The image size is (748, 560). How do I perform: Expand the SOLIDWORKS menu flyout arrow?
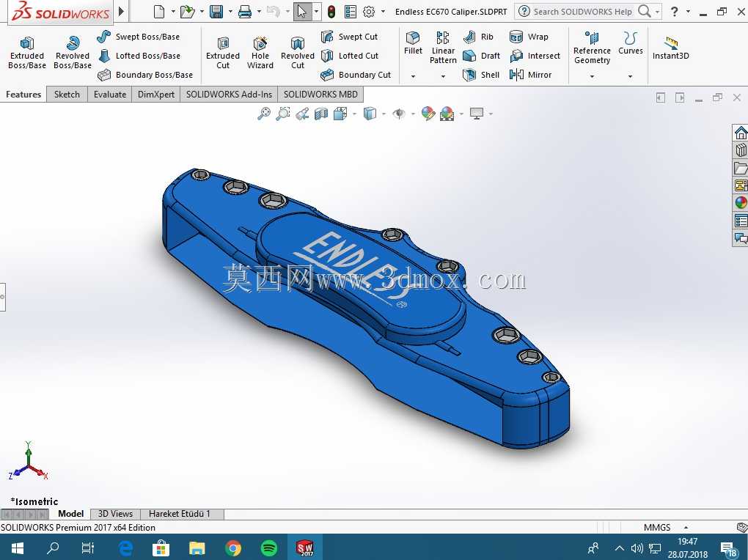coord(121,11)
